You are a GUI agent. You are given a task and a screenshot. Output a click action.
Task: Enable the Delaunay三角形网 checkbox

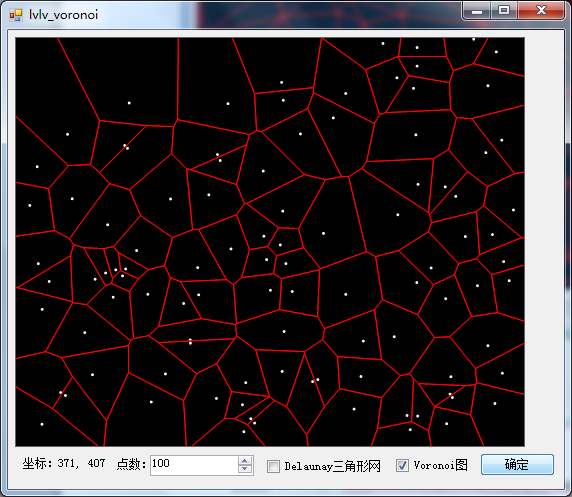(273, 466)
